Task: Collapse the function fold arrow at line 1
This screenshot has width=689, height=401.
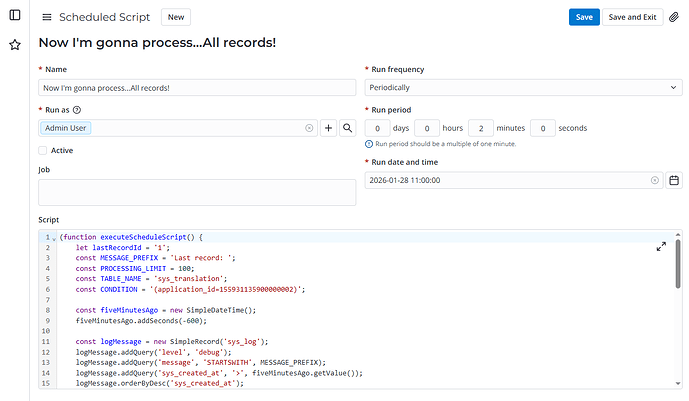Action: click(x=54, y=238)
